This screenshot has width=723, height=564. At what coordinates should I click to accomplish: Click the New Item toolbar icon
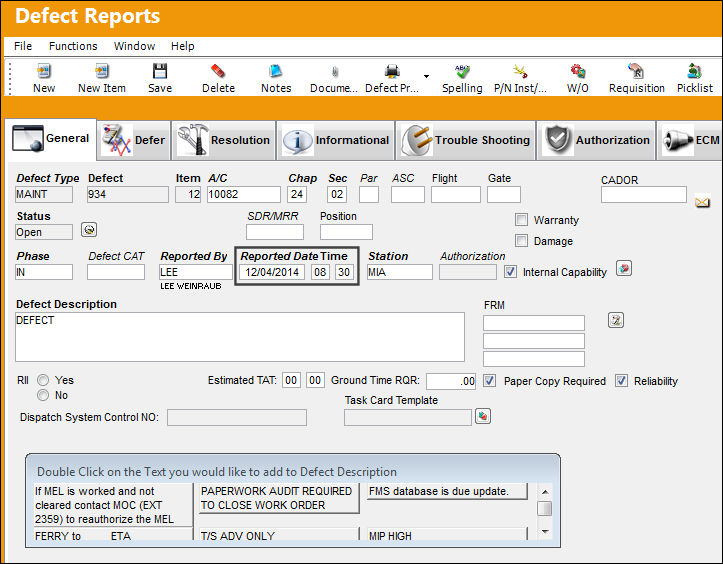[101, 71]
